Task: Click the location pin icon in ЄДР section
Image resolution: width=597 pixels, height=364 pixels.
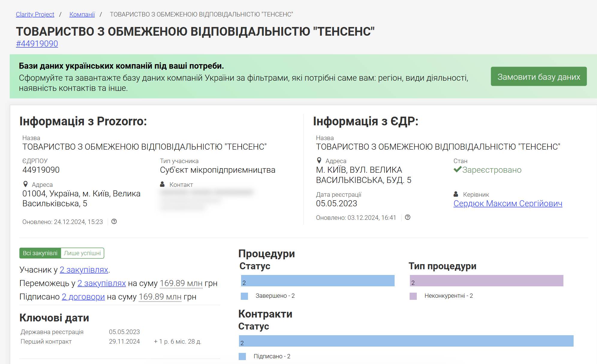Action: (319, 160)
